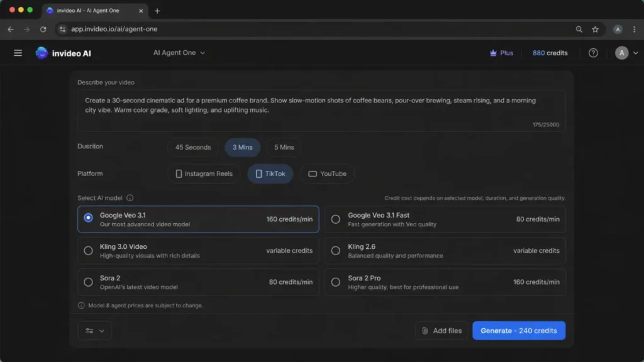The image size is (644, 362).
Task: Click the Plus plan link
Action: (501, 53)
